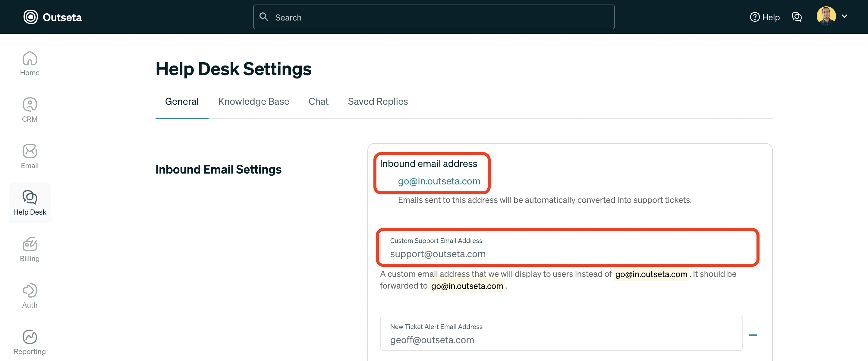Click the chat bubble icon in the top bar

(797, 17)
